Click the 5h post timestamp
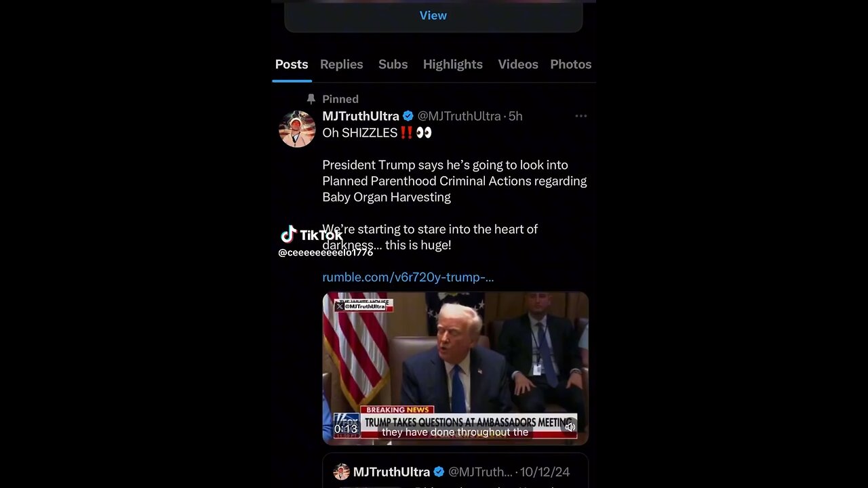Image resolution: width=868 pixels, height=488 pixels. click(515, 116)
